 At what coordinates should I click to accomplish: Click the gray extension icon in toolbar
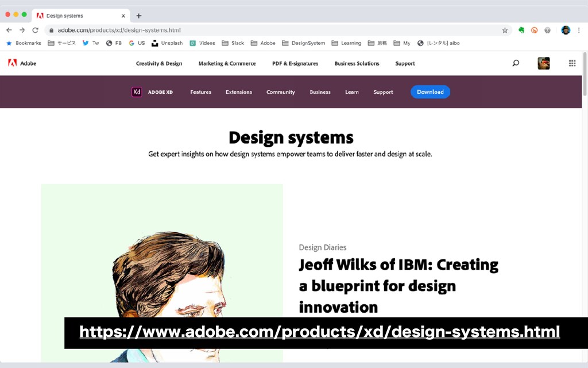(x=547, y=30)
